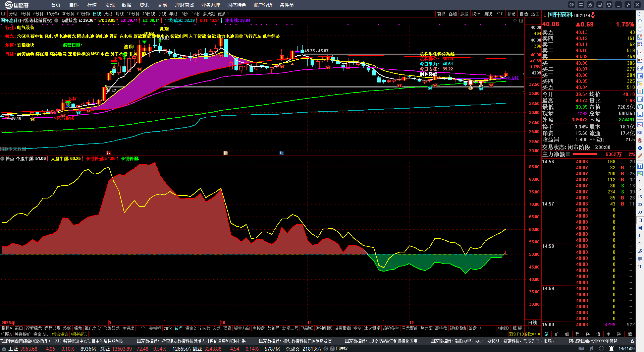Viewport: 644px width, 352px height.
Task: Toggle the 日 daily period in right sidebar
Action: point(640,220)
